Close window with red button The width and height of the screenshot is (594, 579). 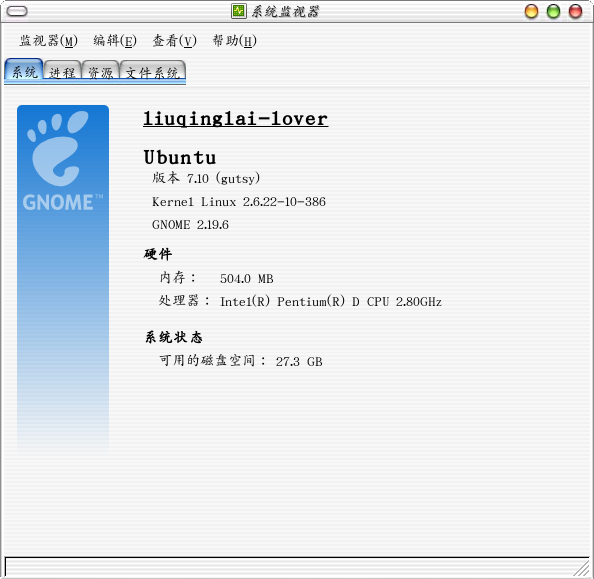575,11
